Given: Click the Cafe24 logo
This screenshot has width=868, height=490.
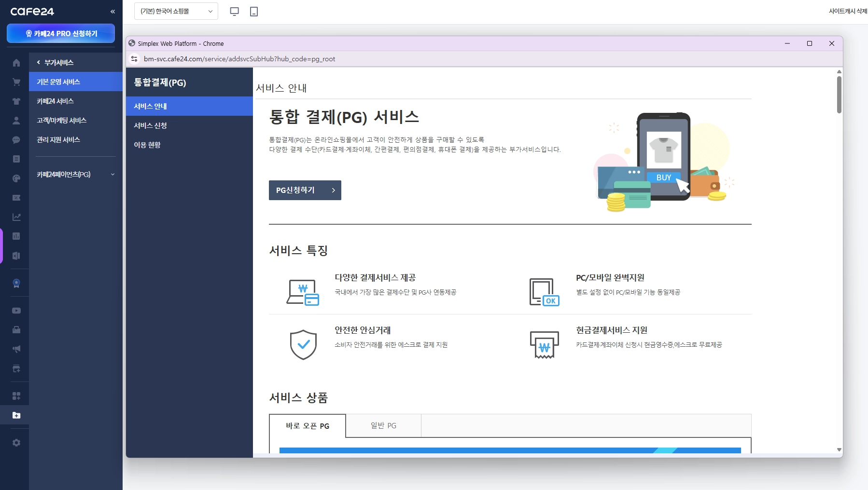Looking at the screenshot, I should 32,12.
